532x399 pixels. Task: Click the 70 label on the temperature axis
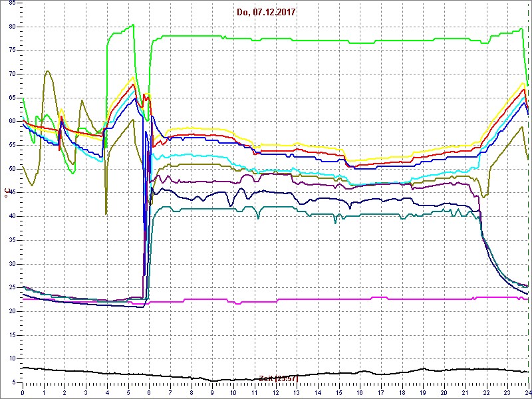[x=12, y=74]
